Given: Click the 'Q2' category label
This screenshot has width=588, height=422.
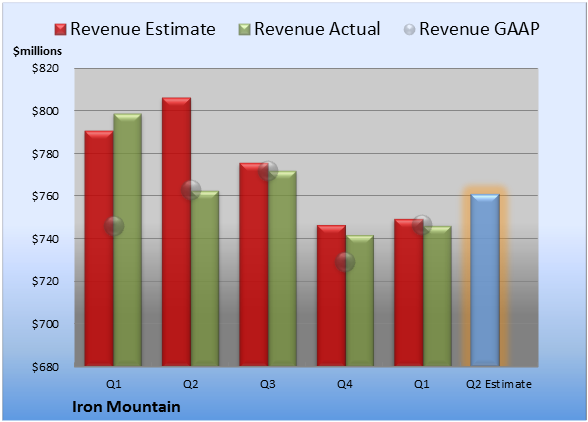Looking at the screenshot, I should coord(190,384).
